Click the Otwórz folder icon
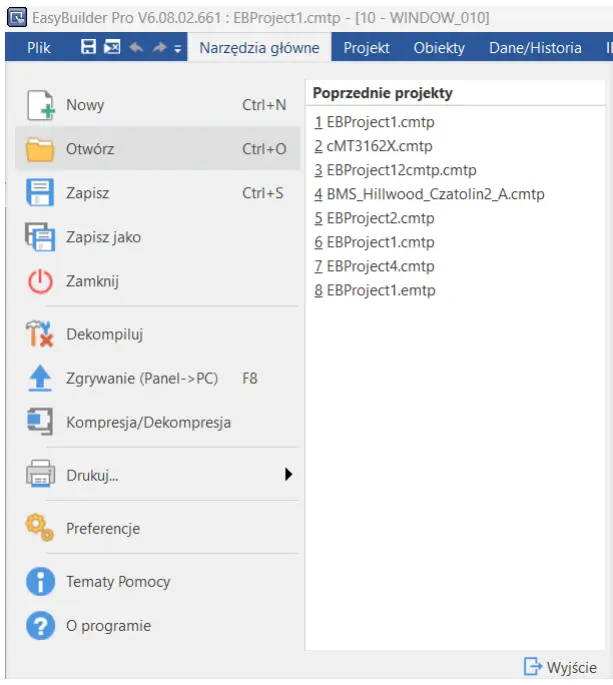The height and width of the screenshot is (685, 613). coord(40,149)
